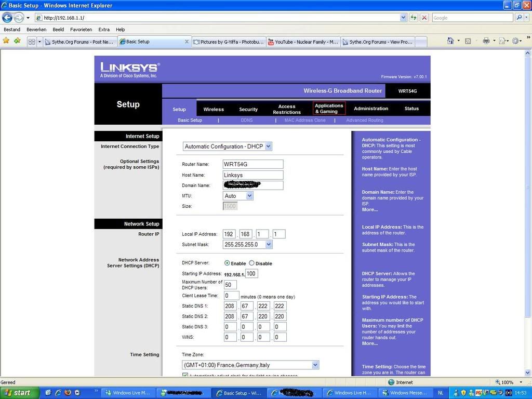This screenshot has height=399, width=532.
Task: Expand the address bar history dropdown
Action: 403,18
